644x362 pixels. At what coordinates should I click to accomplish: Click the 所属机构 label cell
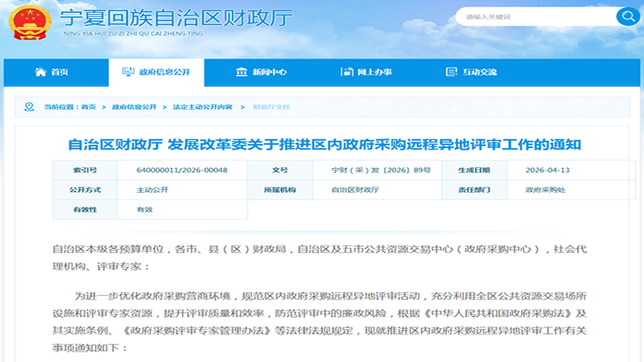pyautogui.click(x=280, y=190)
